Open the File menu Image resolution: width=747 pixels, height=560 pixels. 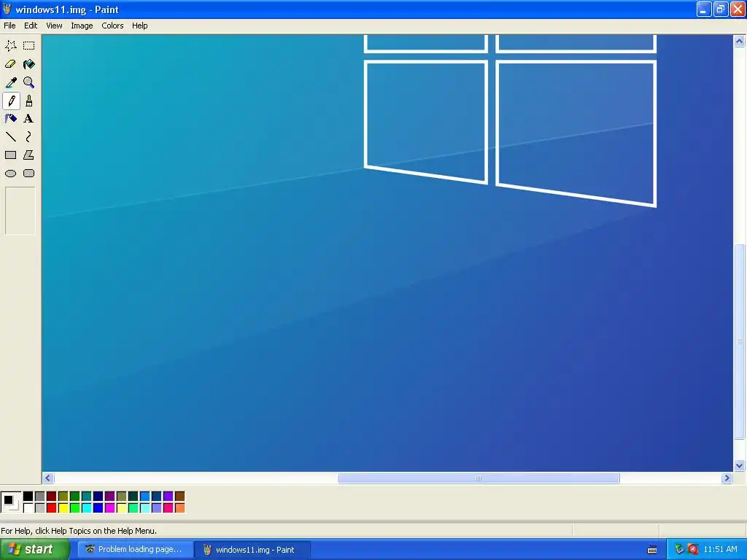9,26
